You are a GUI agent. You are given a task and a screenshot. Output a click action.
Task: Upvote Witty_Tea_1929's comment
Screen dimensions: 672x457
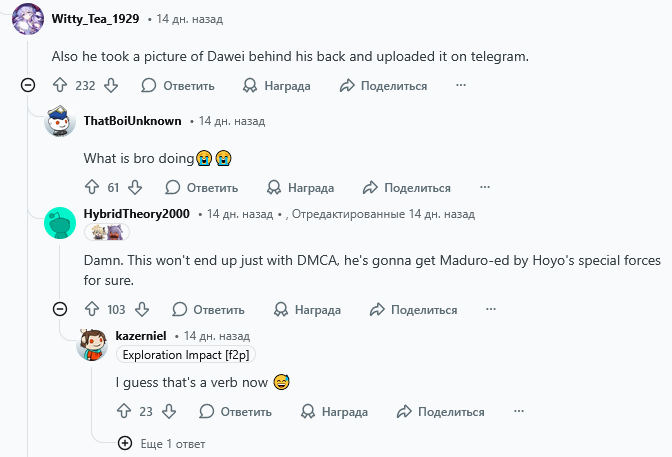59,86
